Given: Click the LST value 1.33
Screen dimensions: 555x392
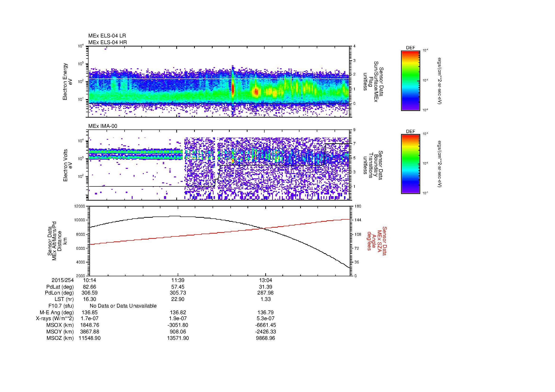Looking at the screenshot, I should 266,299.
